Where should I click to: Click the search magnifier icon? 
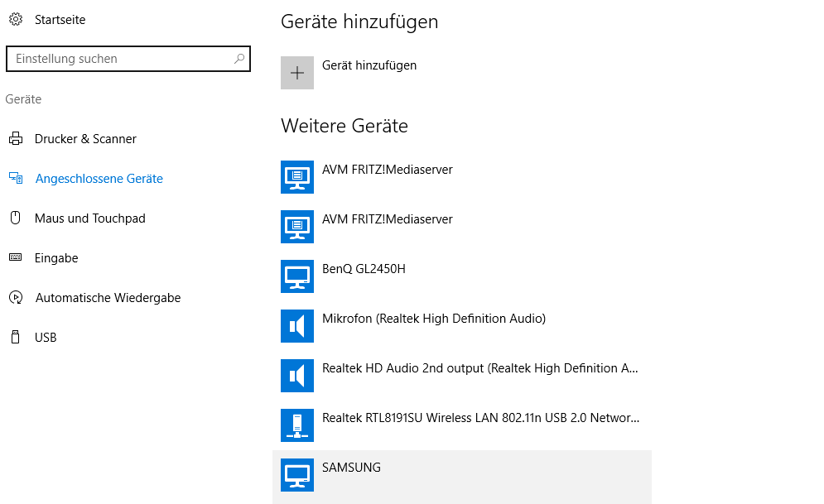(239, 58)
